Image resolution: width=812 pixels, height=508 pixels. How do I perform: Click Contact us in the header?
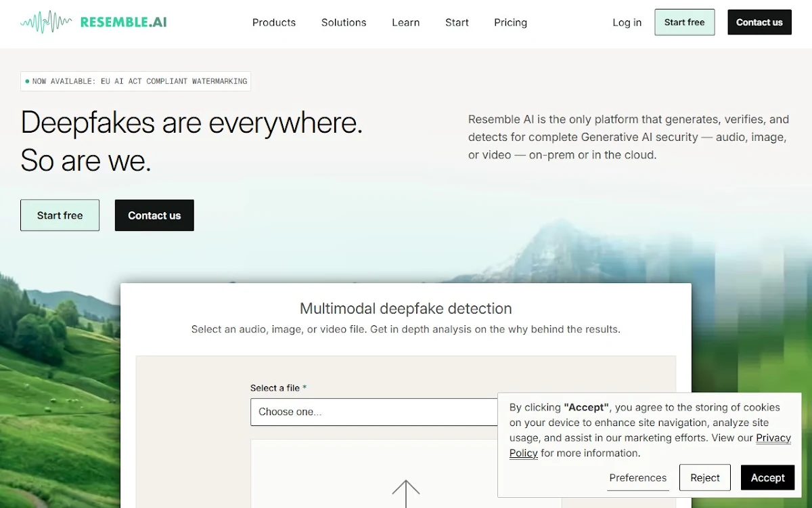(x=759, y=22)
